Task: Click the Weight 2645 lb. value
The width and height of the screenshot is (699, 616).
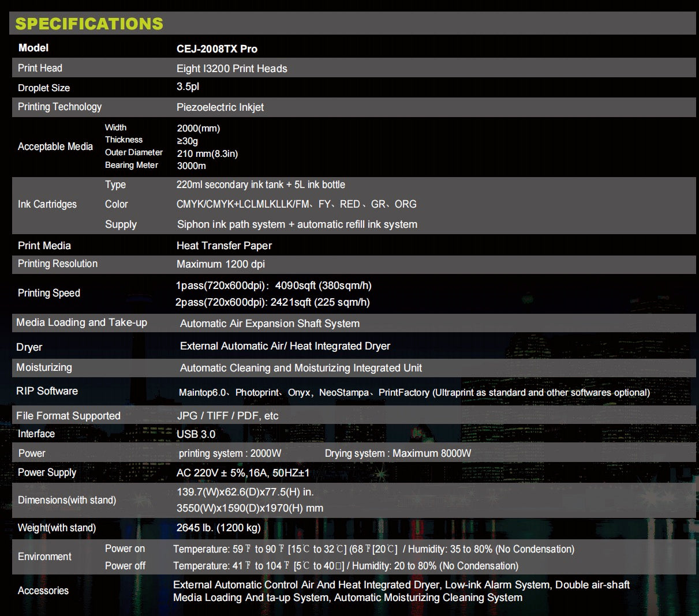Action: [218, 528]
